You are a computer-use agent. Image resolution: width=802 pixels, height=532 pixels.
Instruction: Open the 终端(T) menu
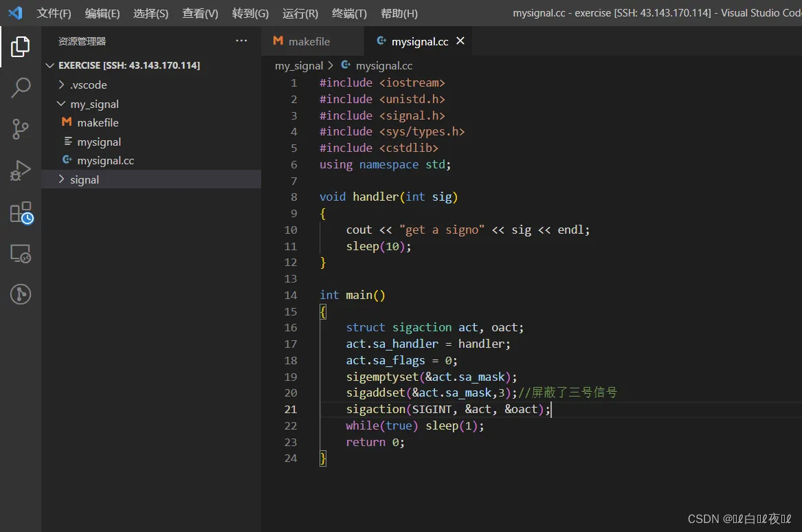(349, 14)
